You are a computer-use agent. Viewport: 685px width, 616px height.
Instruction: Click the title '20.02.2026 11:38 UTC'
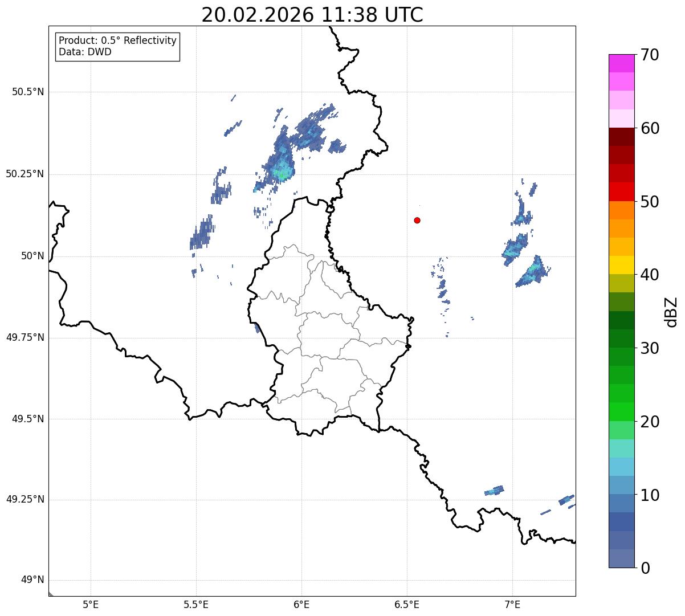(312, 15)
